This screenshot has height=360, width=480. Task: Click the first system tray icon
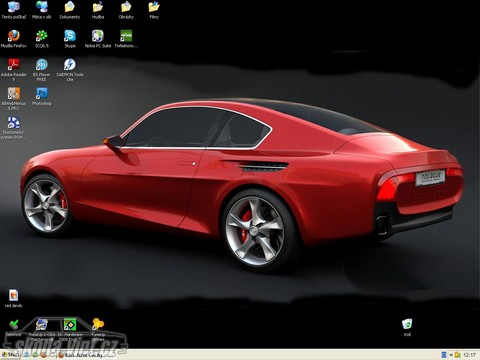click(x=444, y=355)
